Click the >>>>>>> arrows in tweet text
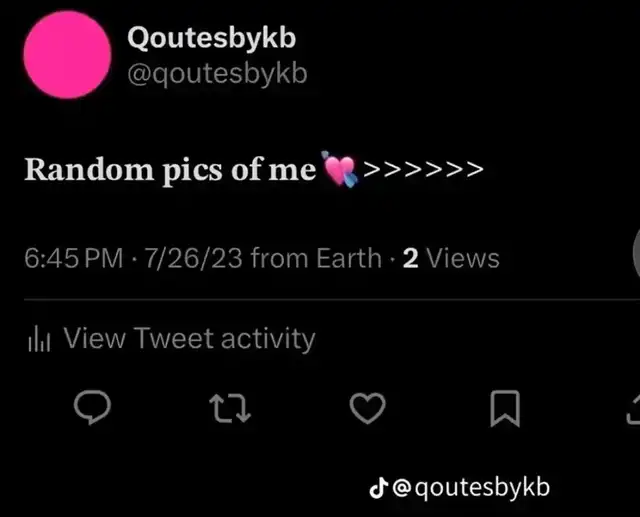This screenshot has width=640, height=517. [x=423, y=169]
